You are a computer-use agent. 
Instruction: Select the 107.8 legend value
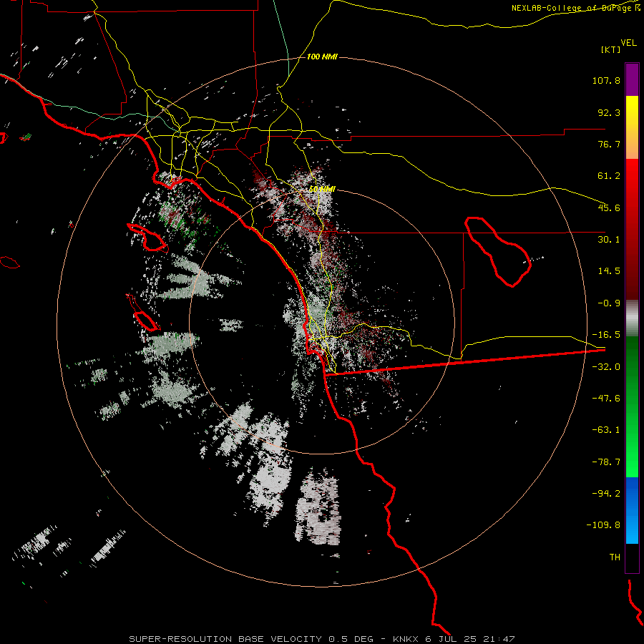tap(606, 80)
